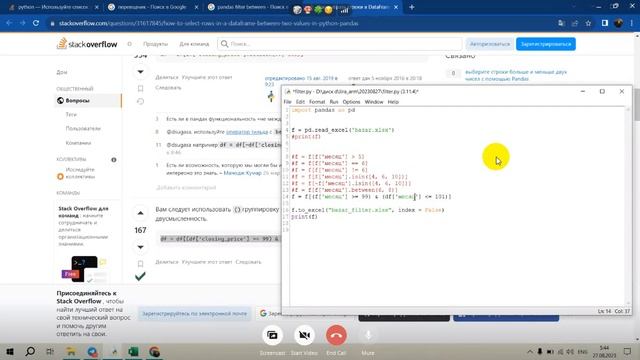Viewport: 640px width, 360px height.
Task: Open the related Pandas question link
Action: point(516,75)
